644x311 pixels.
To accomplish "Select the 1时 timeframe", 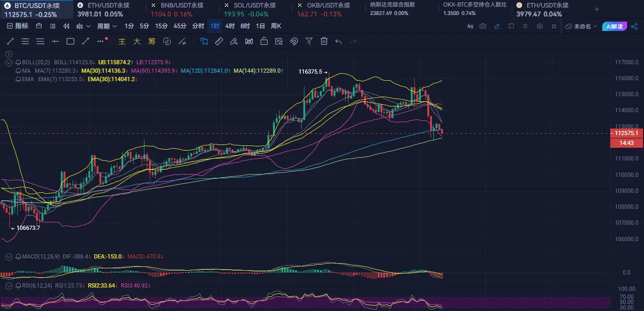I will pyautogui.click(x=215, y=26).
